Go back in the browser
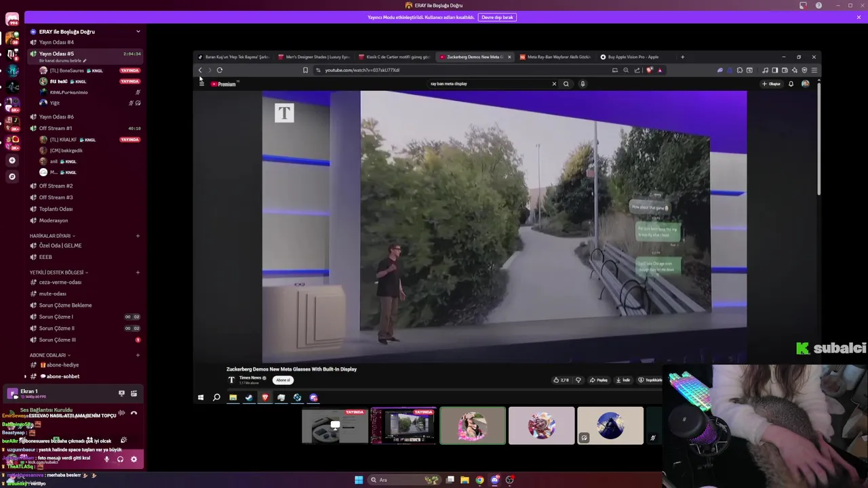 click(200, 70)
